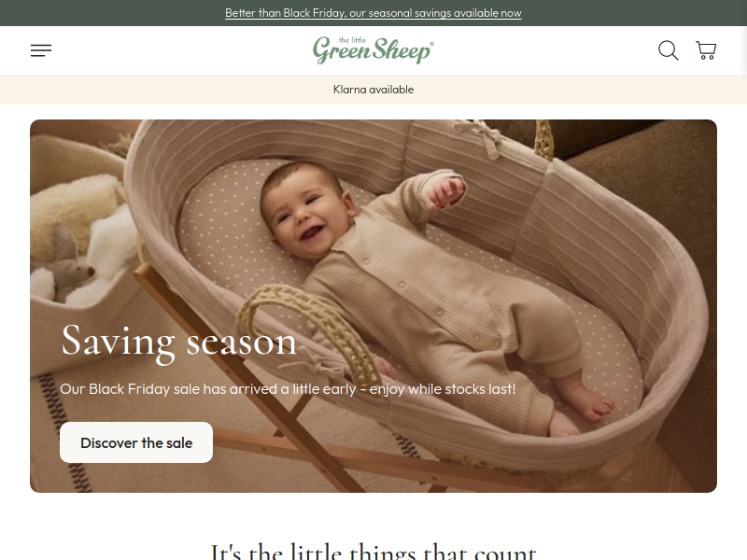
Task: Click the Discover the sale button
Action: pos(136,442)
